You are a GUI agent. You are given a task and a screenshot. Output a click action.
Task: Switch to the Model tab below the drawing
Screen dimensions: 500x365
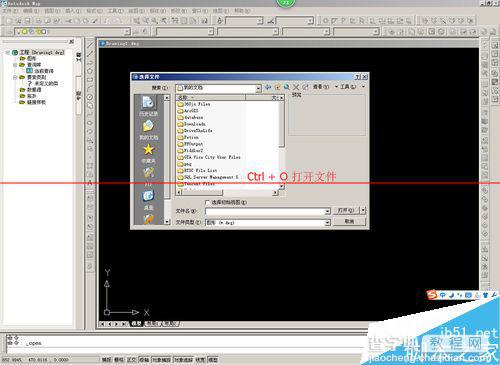pos(136,323)
